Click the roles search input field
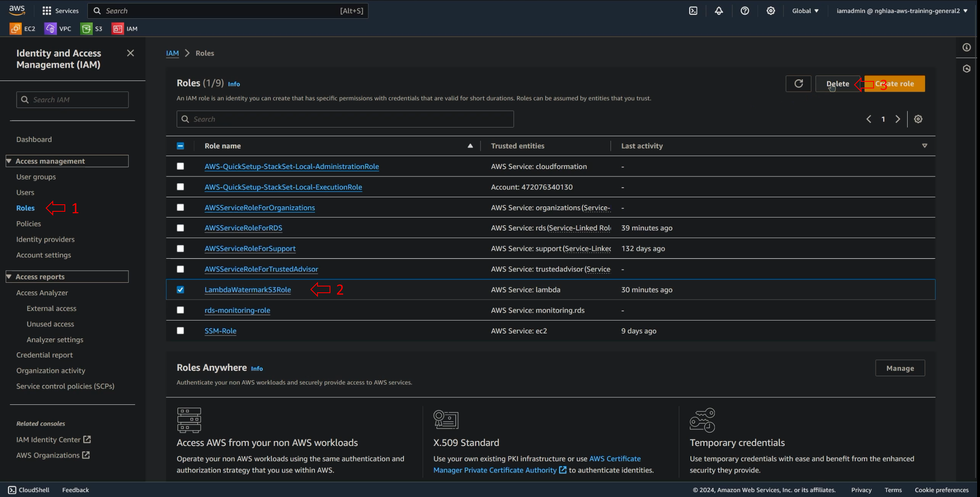The width and height of the screenshot is (980, 497). tap(345, 119)
